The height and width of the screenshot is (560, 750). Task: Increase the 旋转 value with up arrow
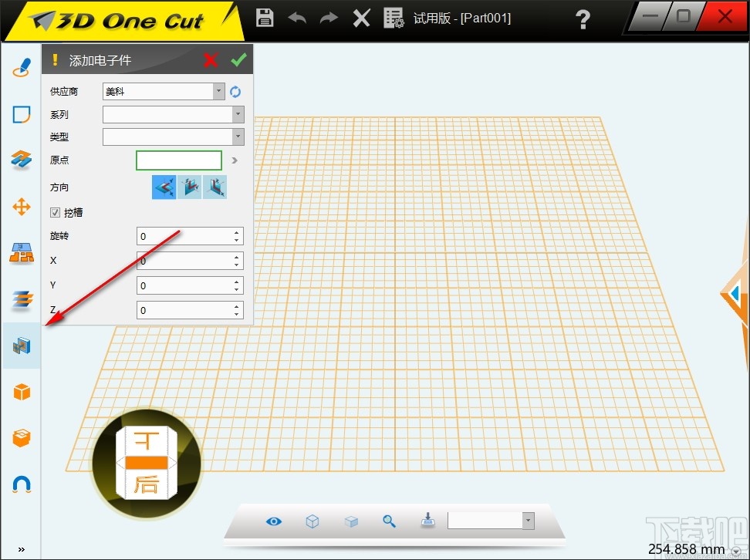pyautogui.click(x=237, y=232)
